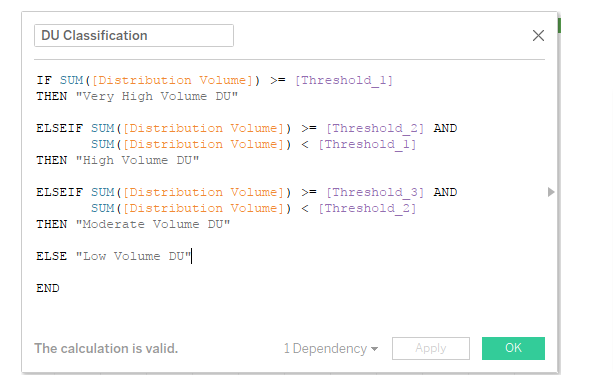613x390 pixels.
Task: Click [Threshold_2] on the first ELSEIF line
Action: coord(375,129)
